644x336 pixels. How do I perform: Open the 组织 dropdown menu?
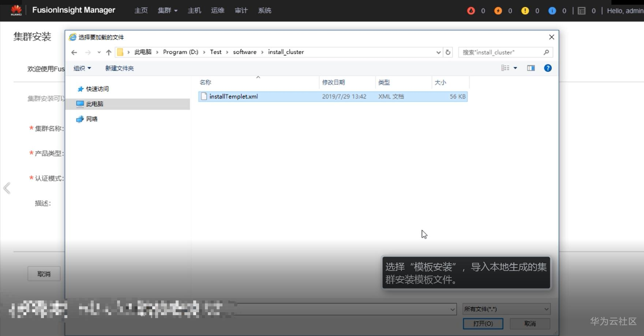pyautogui.click(x=82, y=68)
